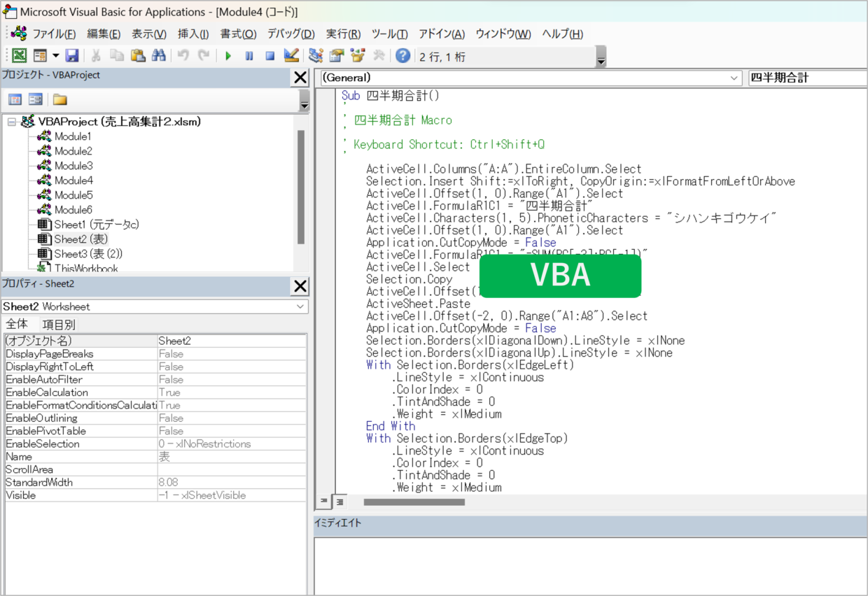Click the Reset stop icon
The height and width of the screenshot is (596, 868).
[270, 56]
